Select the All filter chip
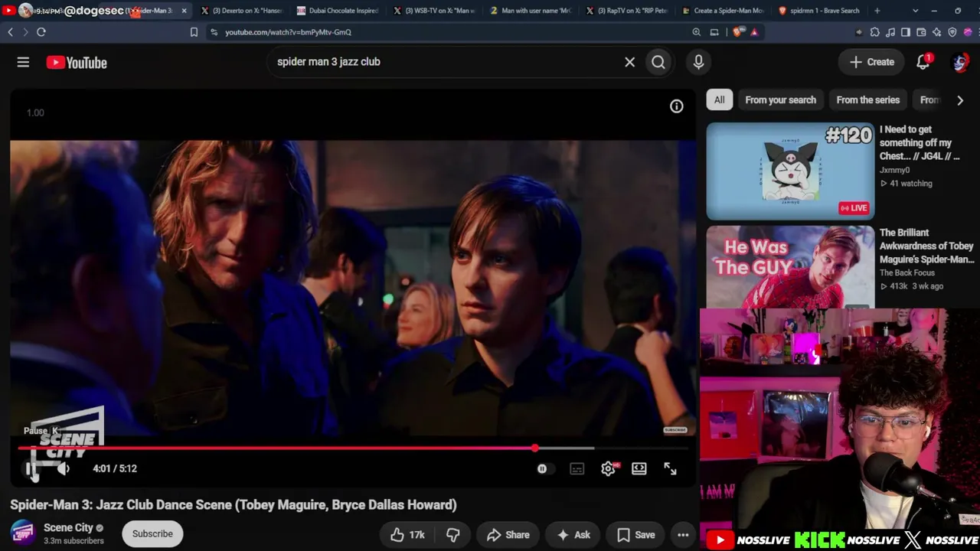 pyautogui.click(x=720, y=99)
